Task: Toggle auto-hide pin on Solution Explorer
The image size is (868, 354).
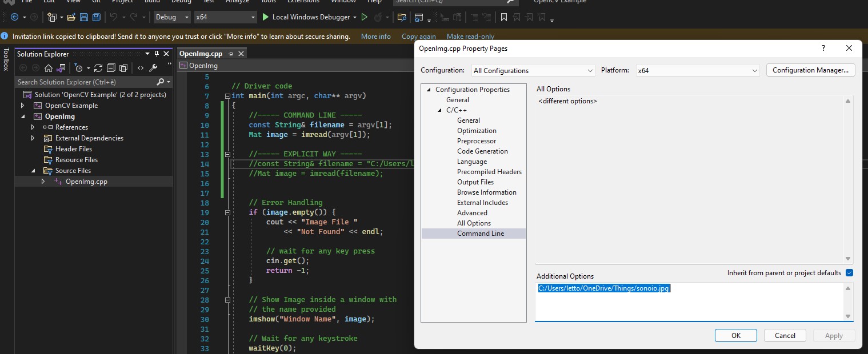Action: (x=157, y=54)
